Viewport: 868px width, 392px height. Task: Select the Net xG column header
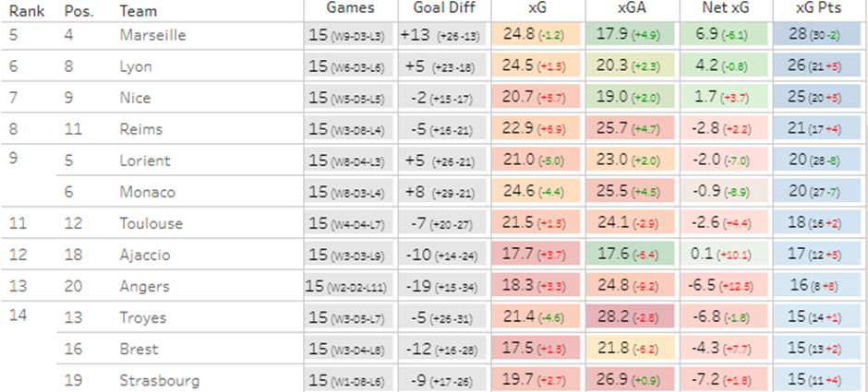coord(726,8)
